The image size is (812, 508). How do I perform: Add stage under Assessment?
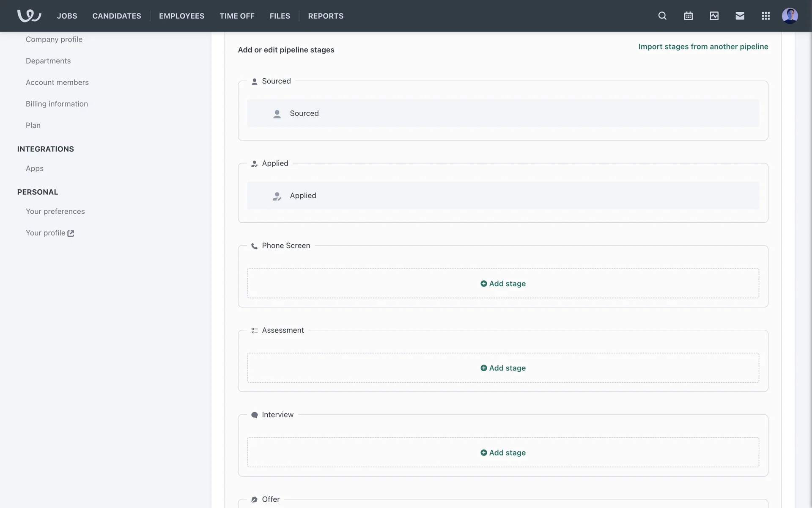coord(503,368)
